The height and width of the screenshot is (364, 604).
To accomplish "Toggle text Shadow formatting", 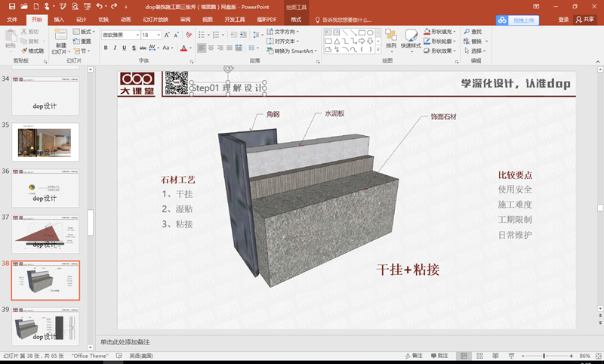I will click(134, 48).
